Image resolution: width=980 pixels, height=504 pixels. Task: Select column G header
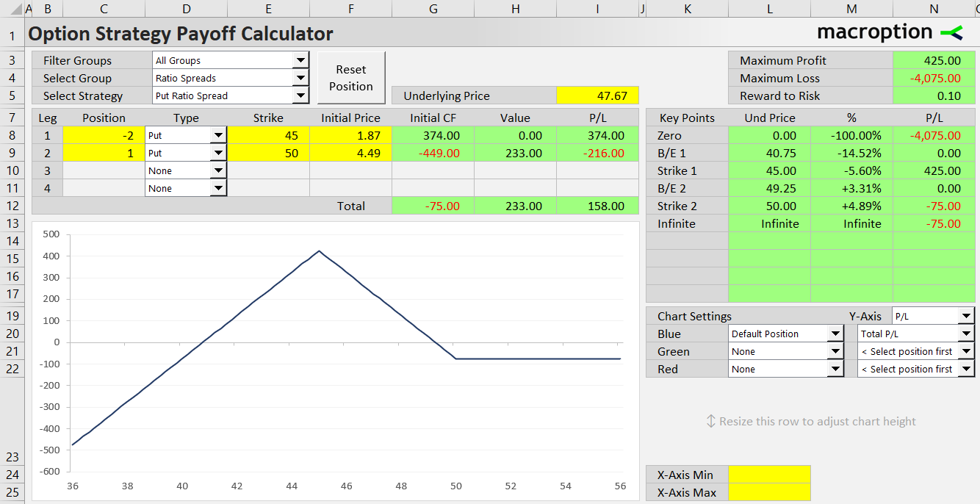tap(433, 9)
